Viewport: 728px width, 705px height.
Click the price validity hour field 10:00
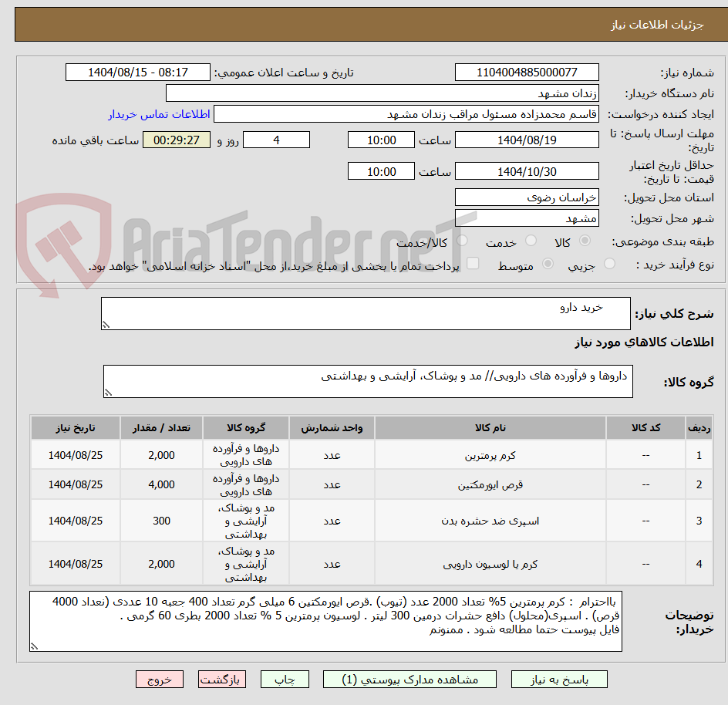click(381, 171)
